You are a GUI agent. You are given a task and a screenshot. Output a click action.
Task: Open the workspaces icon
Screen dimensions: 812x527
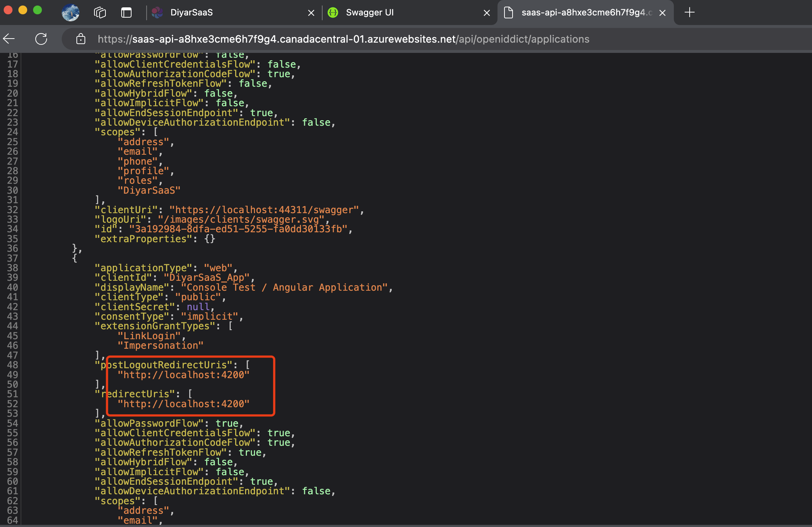(100, 12)
